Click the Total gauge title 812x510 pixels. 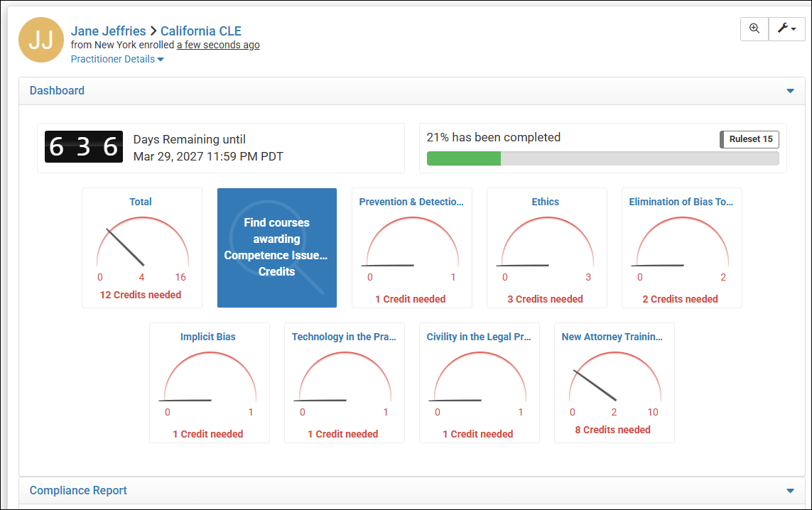pos(141,202)
